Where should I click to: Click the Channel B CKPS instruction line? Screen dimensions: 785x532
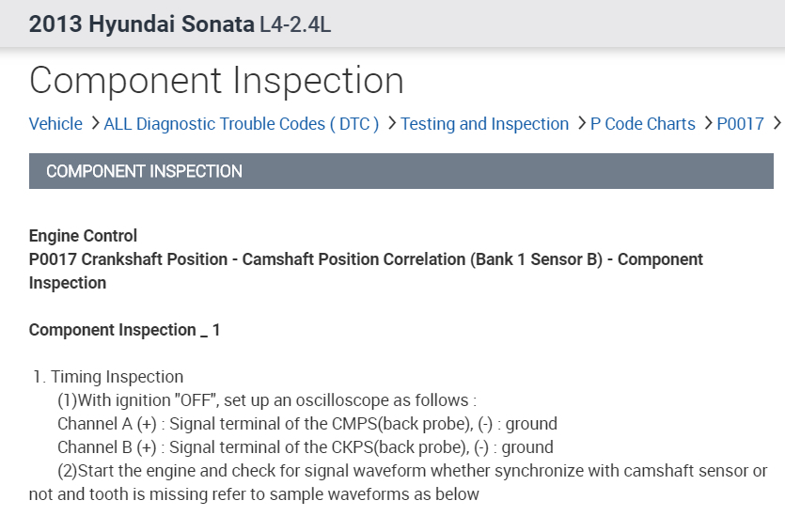pyautogui.click(x=305, y=447)
